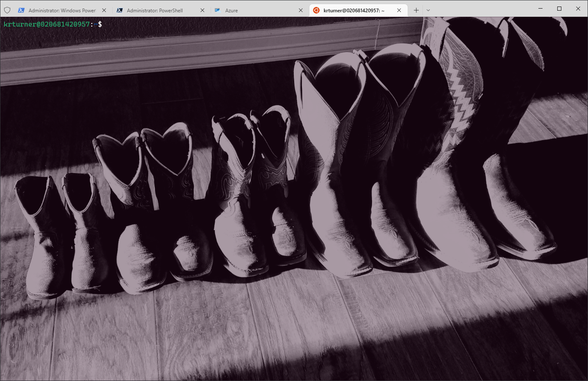Click the dark PowerShell tab icon
The height and width of the screenshot is (381, 588).
[x=119, y=10]
